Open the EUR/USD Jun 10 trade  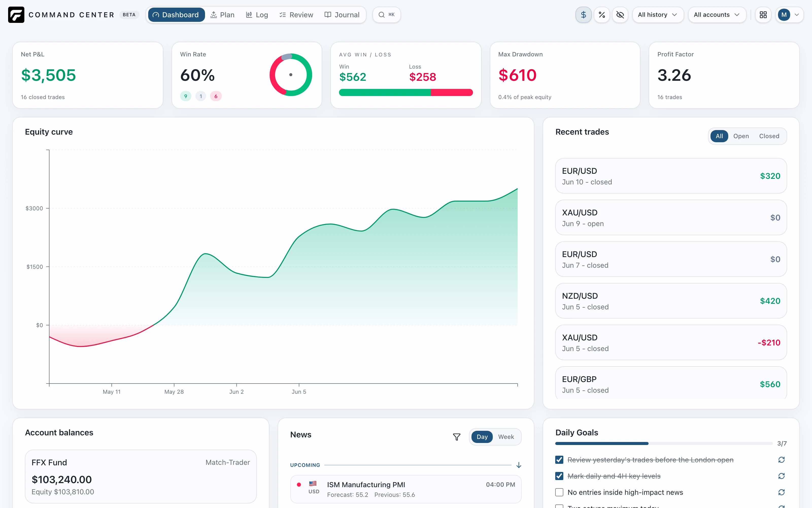(671, 176)
